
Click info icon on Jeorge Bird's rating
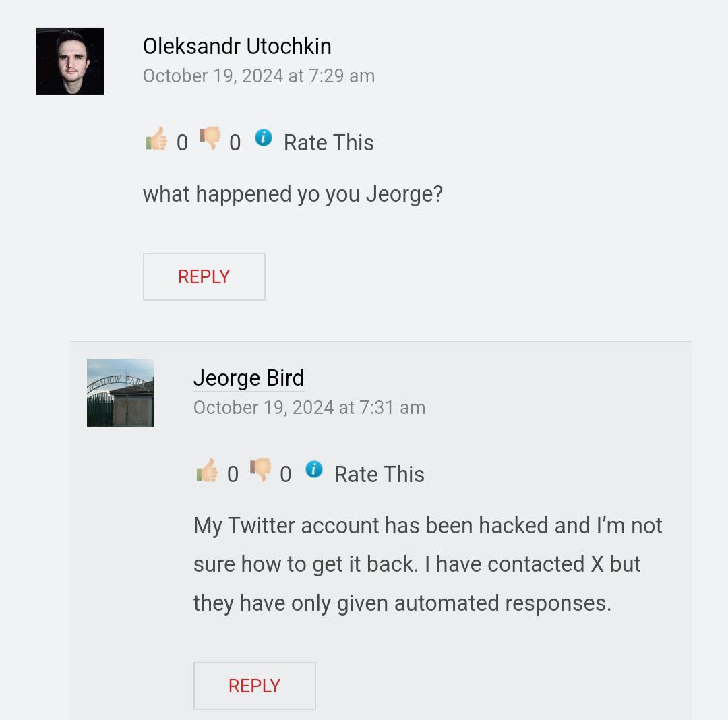coord(313,470)
